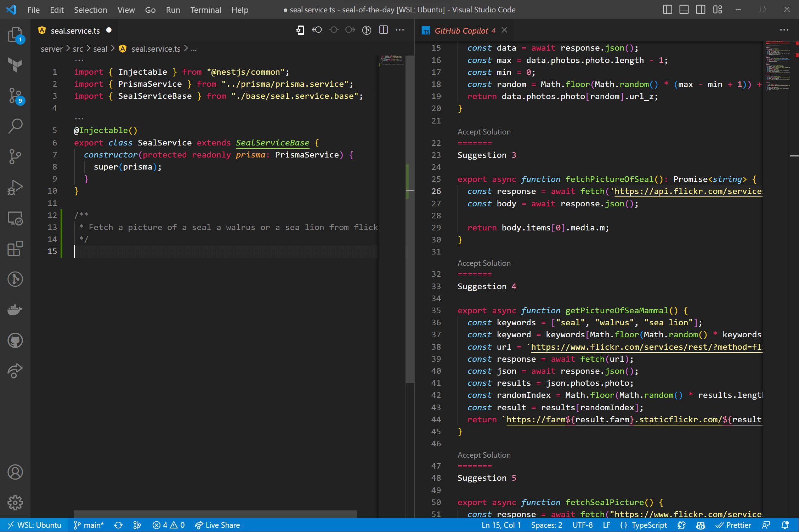This screenshot has width=799, height=532.
Task: Click the git graph icon beside sync
Action: pyautogui.click(x=137, y=525)
